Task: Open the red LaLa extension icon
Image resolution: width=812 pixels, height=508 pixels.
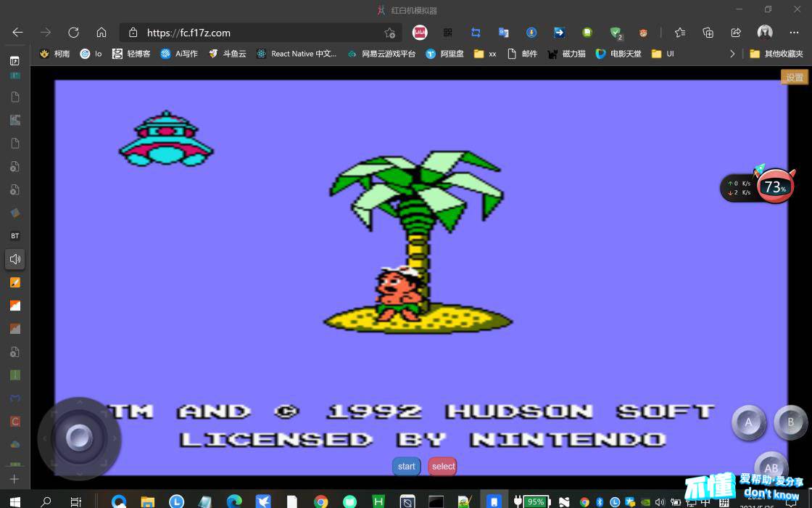Action: pos(420,33)
